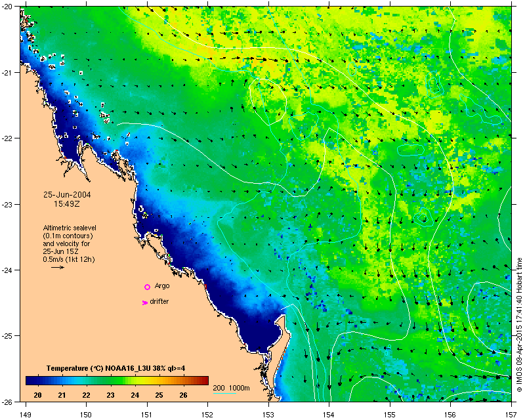Image resolution: width=525 pixels, height=420 pixels.
Task: Click the Argo legend label
Action: 162,286
